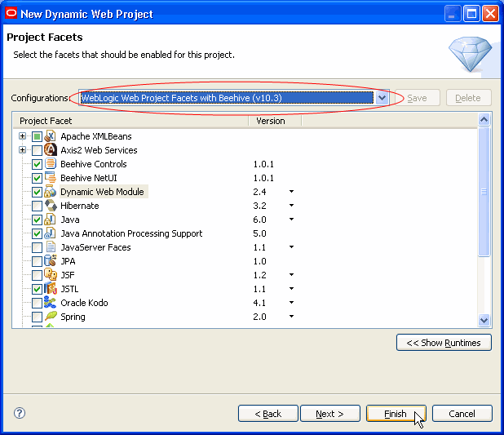This screenshot has width=504, height=435.
Task: Open Spring version dropdown
Action: point(291,317)
